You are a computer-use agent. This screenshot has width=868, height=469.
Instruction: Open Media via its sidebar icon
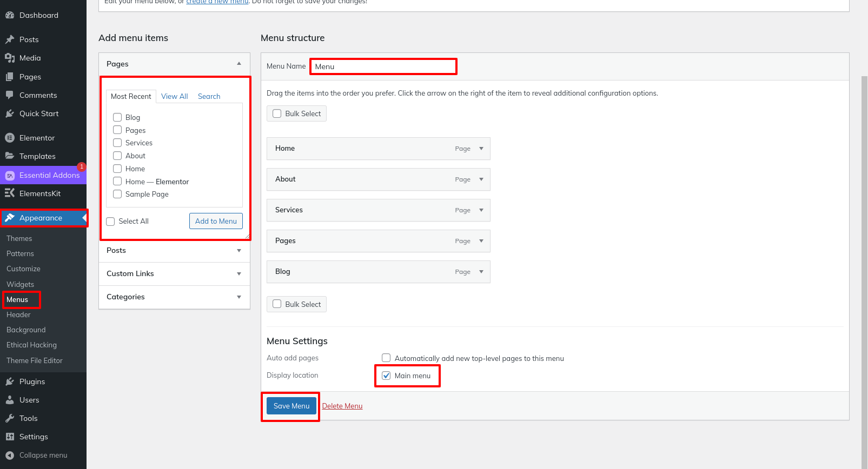[10, 58]
